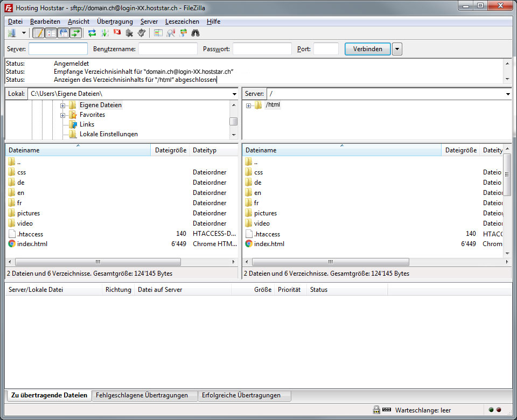Image resolution: width=517 pixels, height=420 pixels.
Task: Click the Disconnect from server toolbar icon
Action: point(130,33)
